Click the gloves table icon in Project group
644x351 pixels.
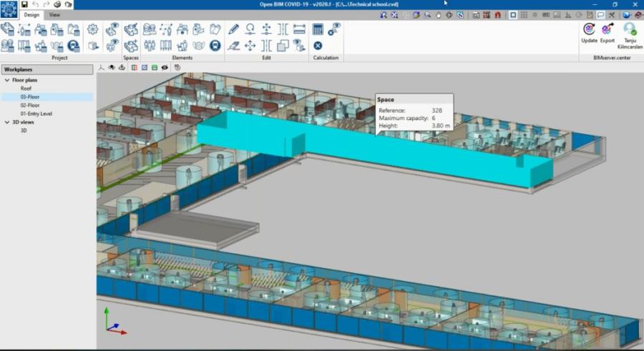coord(74,29)
